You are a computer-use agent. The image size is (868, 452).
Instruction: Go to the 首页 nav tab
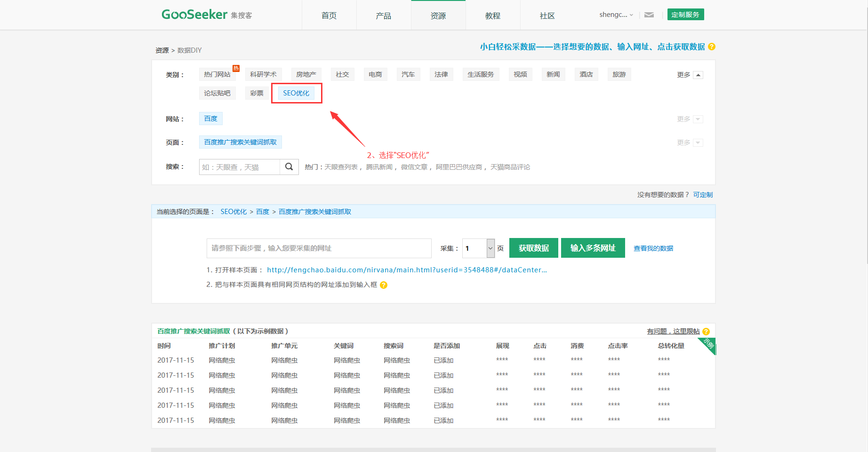coord(329,16)
